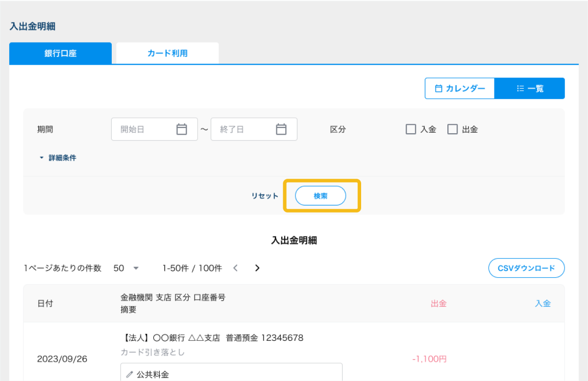
Task: Go to the next page of results
Action: (257, 268)
